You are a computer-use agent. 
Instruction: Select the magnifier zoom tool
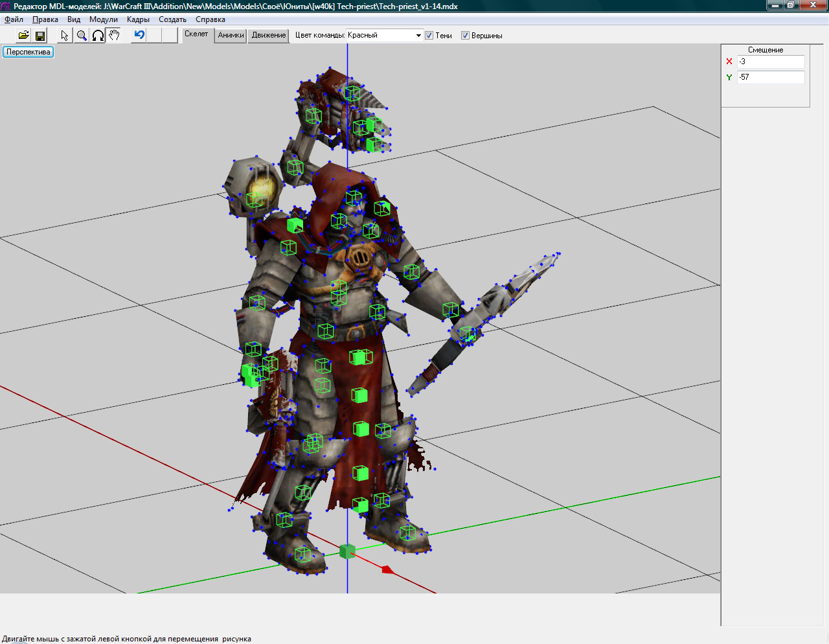click(x=82, y=35)
